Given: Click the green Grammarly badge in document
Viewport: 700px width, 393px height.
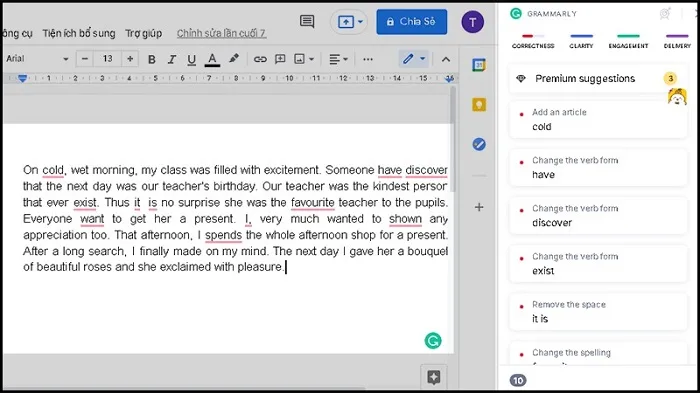Looking at the screenshot, I should click(433, 341).
